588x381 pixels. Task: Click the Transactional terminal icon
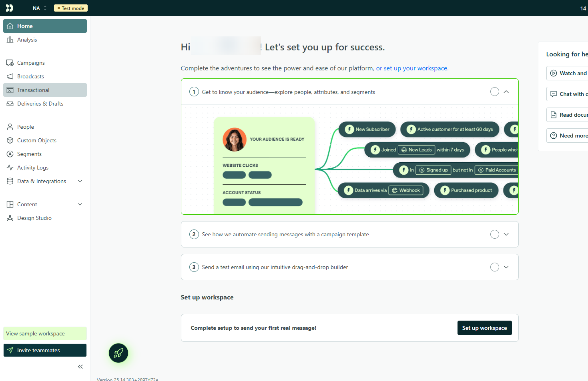click(10, 90)
